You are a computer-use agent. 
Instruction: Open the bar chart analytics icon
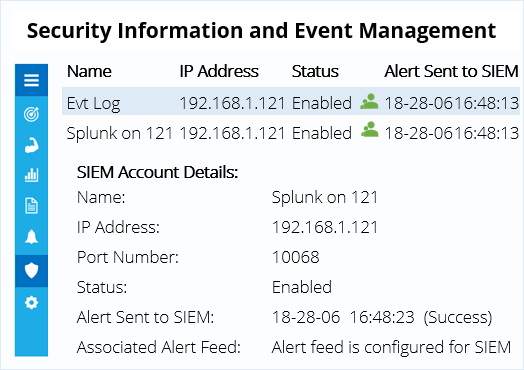pos(31,175)
